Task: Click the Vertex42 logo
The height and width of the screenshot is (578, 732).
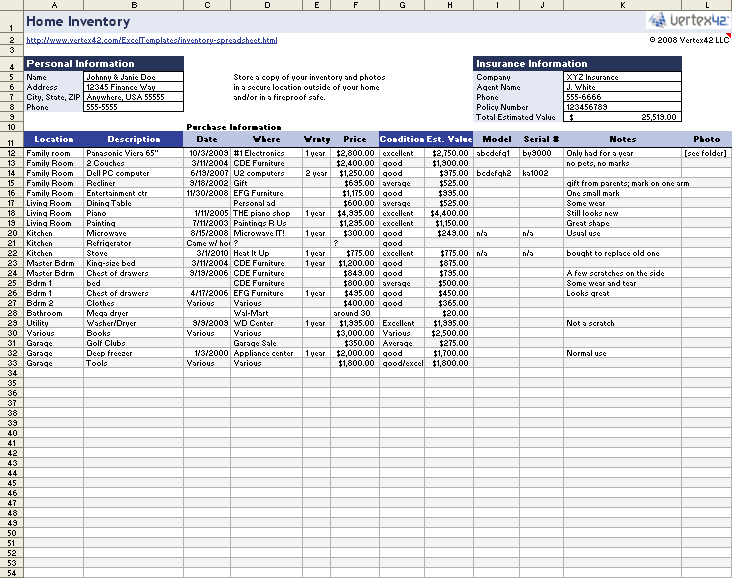Action: [688, 20]
